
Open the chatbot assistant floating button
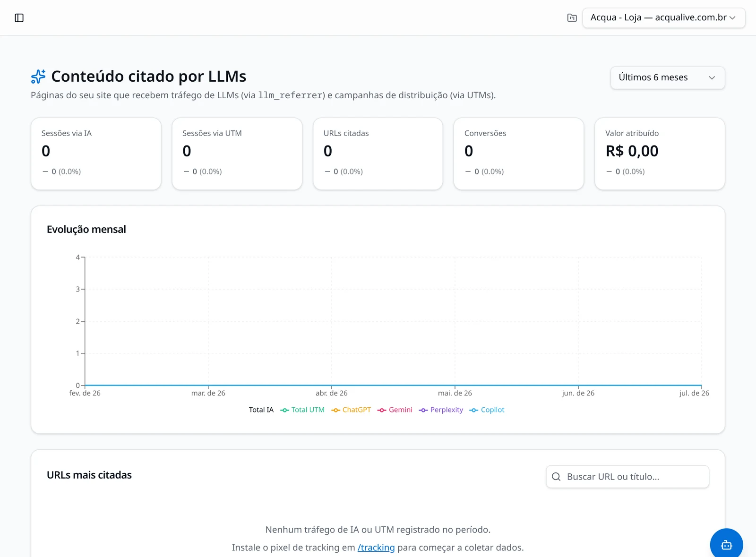pyautogui.click(x=726, y=545)
